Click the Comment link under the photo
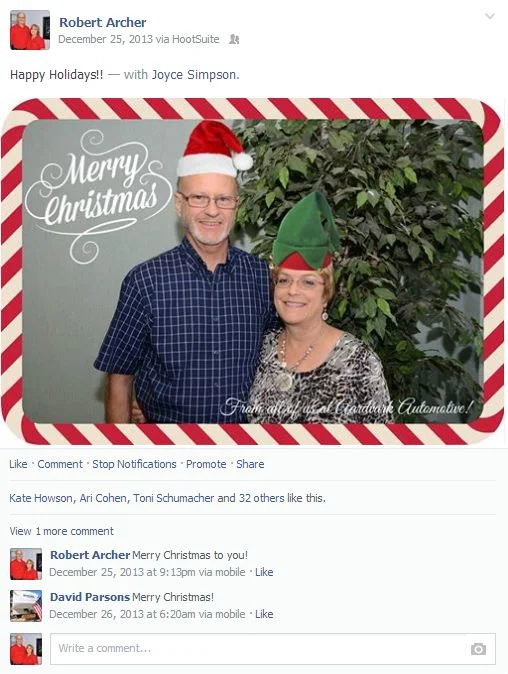508x674 pixels. point(60,464)
